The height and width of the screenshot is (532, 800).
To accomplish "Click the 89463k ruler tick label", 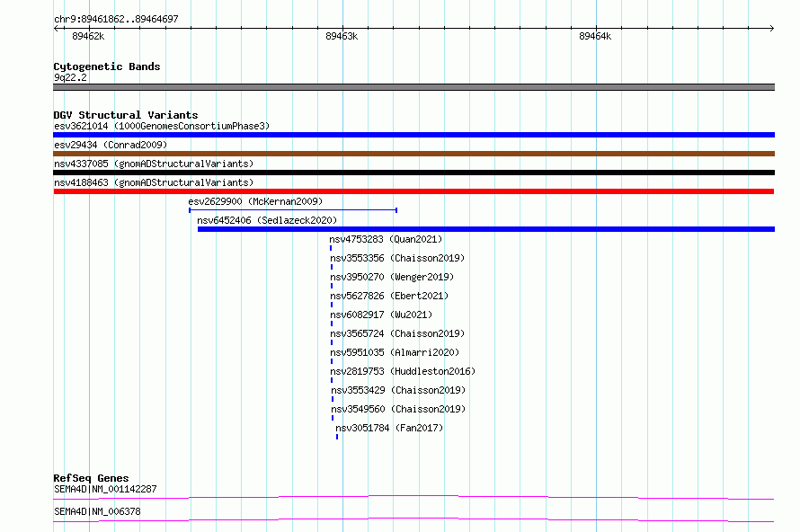I will pyautogui.click(x=342, y=36).
